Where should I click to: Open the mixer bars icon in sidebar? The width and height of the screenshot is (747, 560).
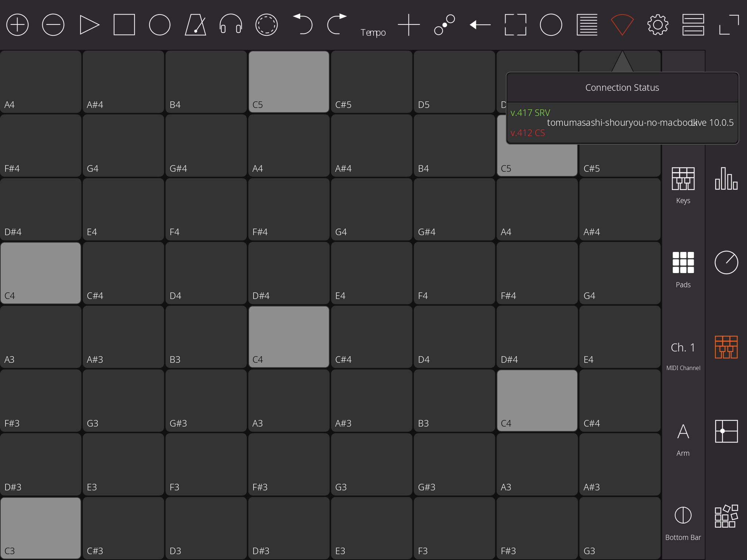point(726,179)
